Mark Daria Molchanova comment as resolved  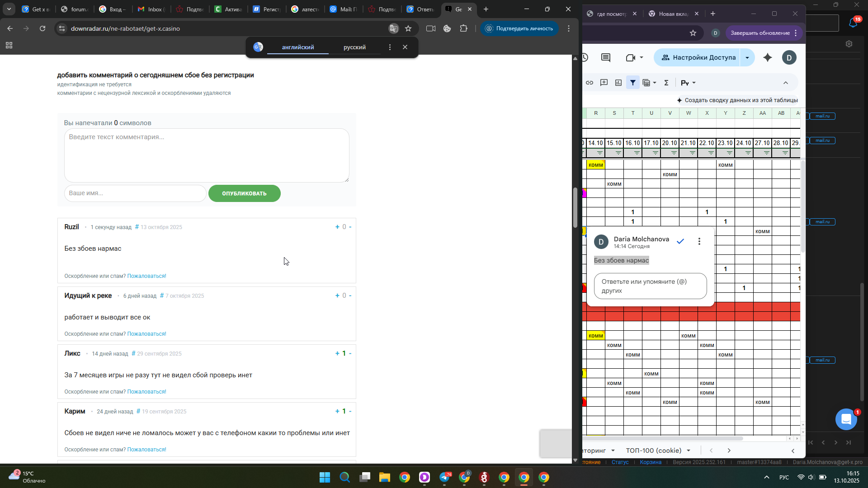tap(680, 241)
